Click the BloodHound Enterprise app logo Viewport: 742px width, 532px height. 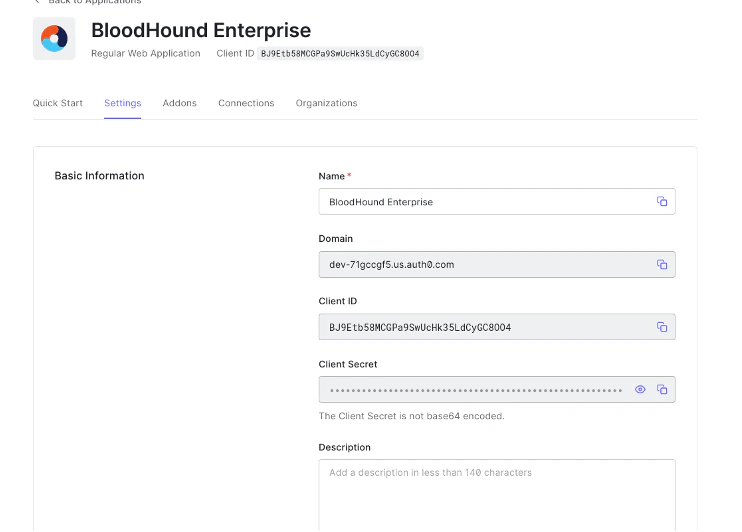54,39
